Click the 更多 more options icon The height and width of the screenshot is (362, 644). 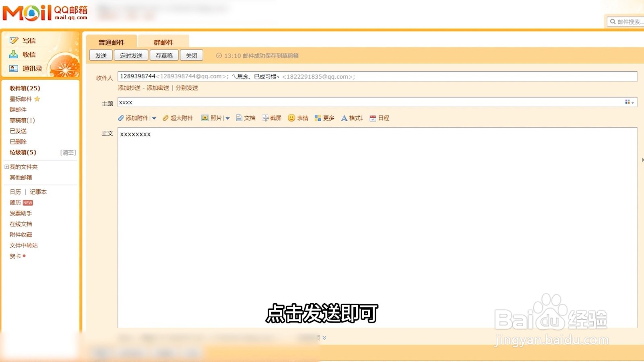tap(318, 118)
